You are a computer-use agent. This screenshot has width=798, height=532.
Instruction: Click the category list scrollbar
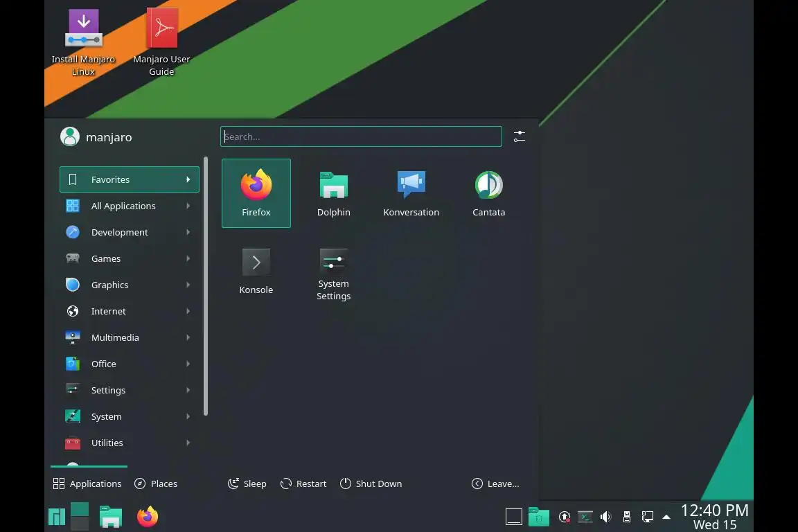(206, 286)
